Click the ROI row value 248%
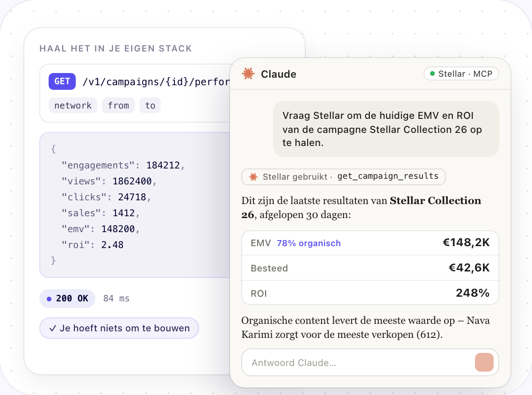Image resolution: width=532 pixels, height=395 pixels. point(473,293)
